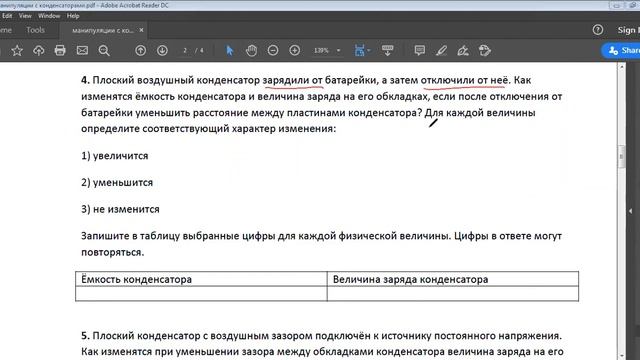Image resolution: width=640 pixels, height=360 pixels.
Task: Click the question number "4."
Action: tap(85, 80)
